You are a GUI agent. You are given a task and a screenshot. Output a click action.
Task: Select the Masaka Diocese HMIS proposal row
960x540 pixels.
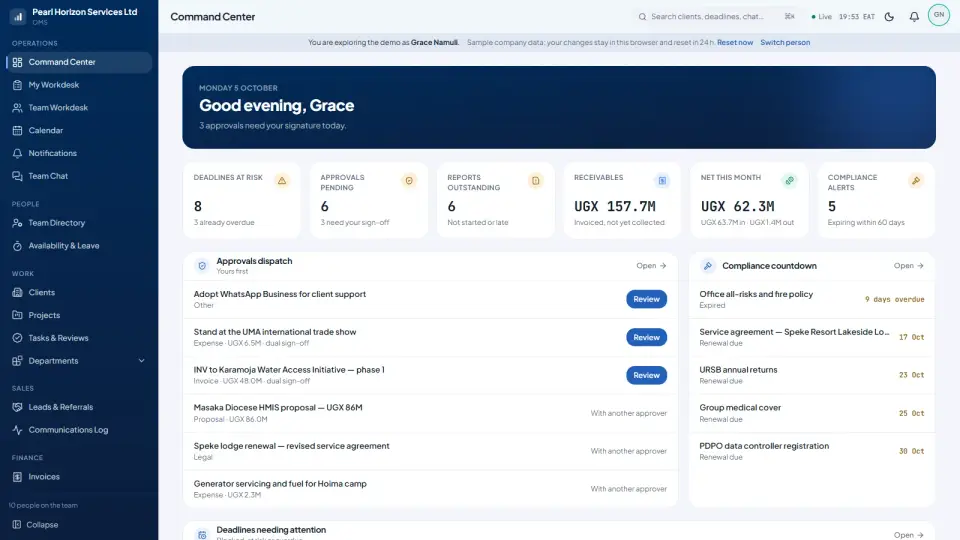[430, 413]
